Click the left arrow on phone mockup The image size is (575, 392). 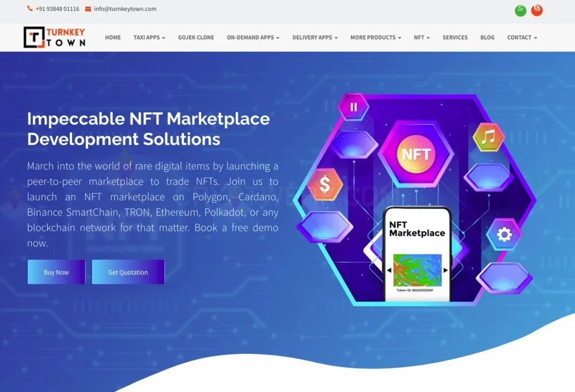click(389, 270)
